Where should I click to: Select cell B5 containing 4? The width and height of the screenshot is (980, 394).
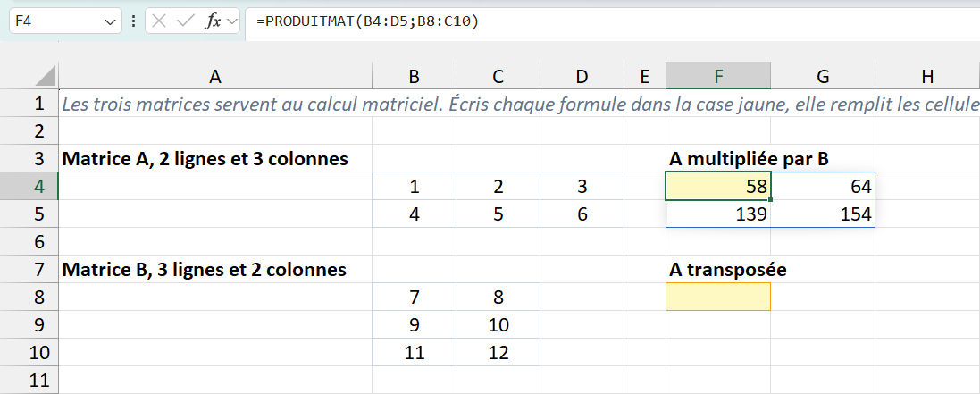coord(414,214)
